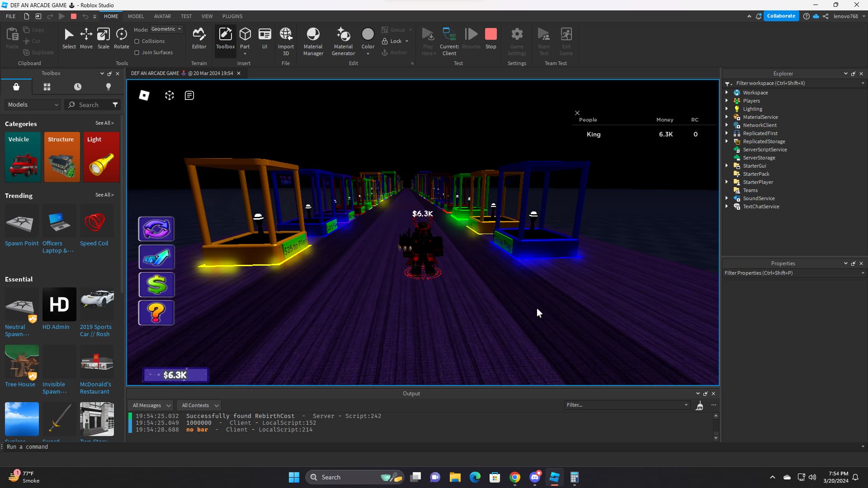
Task: Open the All Messages filter dropdown
Action: pos(150,405)
